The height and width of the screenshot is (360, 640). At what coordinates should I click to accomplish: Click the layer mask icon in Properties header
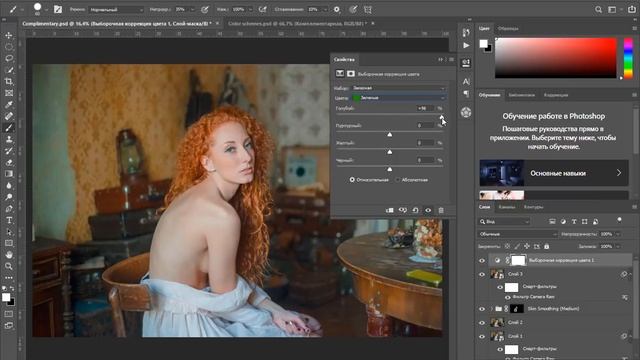click(351, 74)
